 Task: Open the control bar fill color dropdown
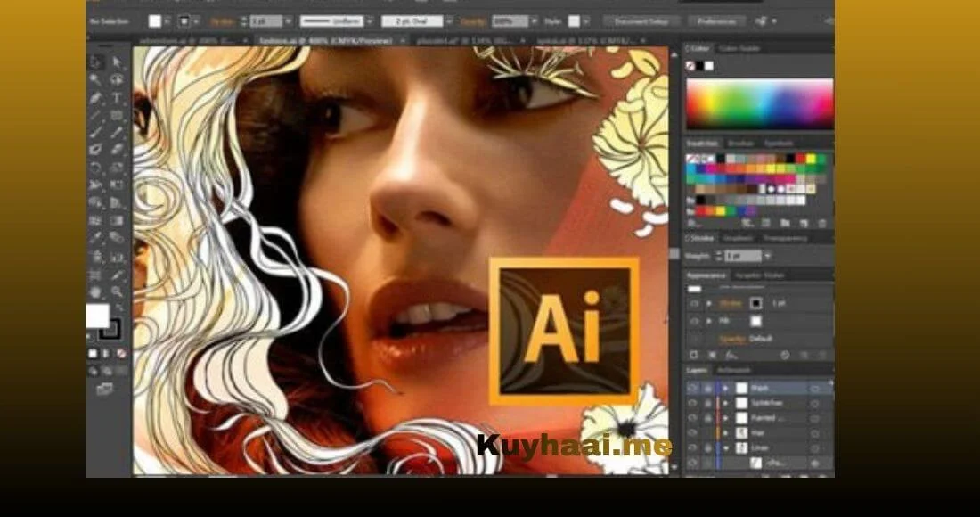coord(167,21)
